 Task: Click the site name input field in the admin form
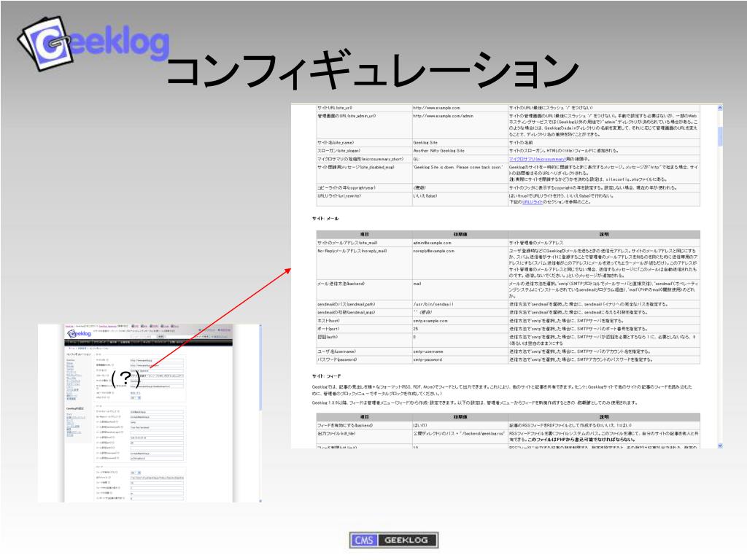(x=156, y=370)
